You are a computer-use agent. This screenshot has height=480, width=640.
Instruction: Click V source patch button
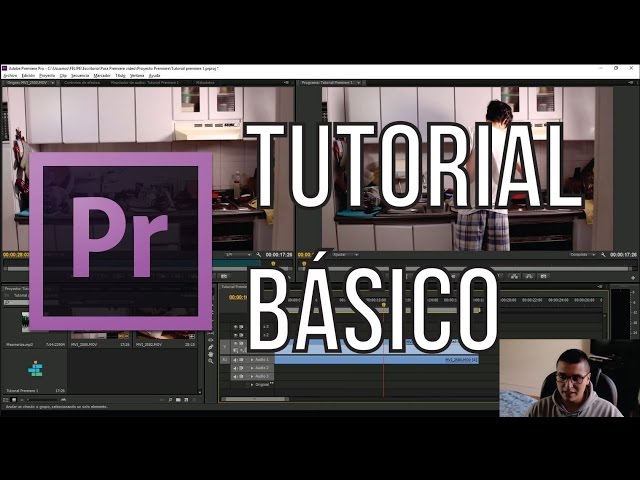click(x=225, y=347)
